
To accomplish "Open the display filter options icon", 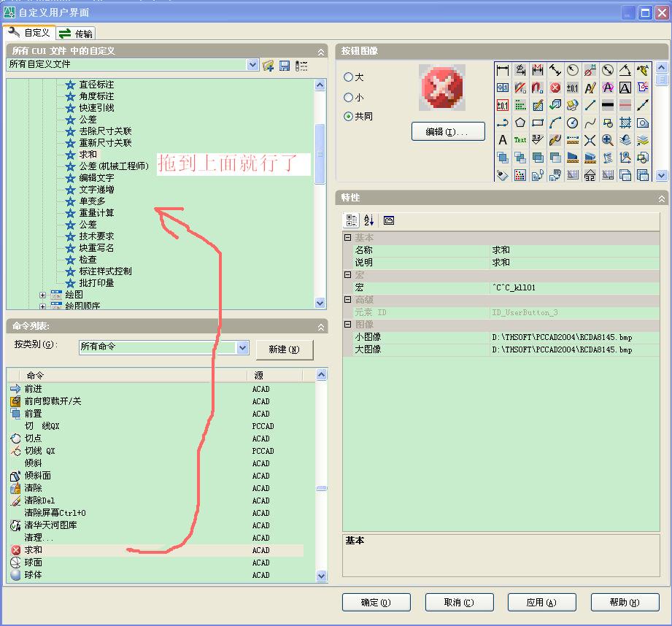I will tap(301, 66).
